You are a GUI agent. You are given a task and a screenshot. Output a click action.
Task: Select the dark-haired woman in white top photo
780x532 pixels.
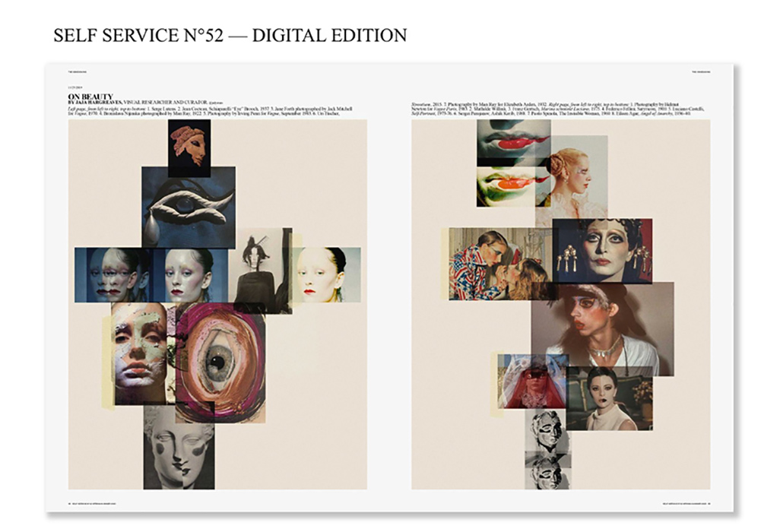click(610, 399)
